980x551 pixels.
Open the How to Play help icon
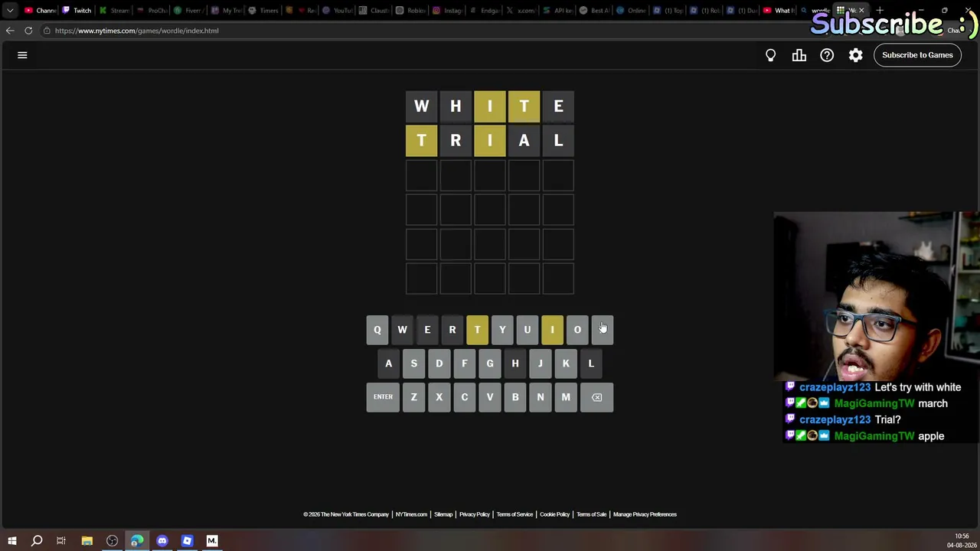[827, 55]
